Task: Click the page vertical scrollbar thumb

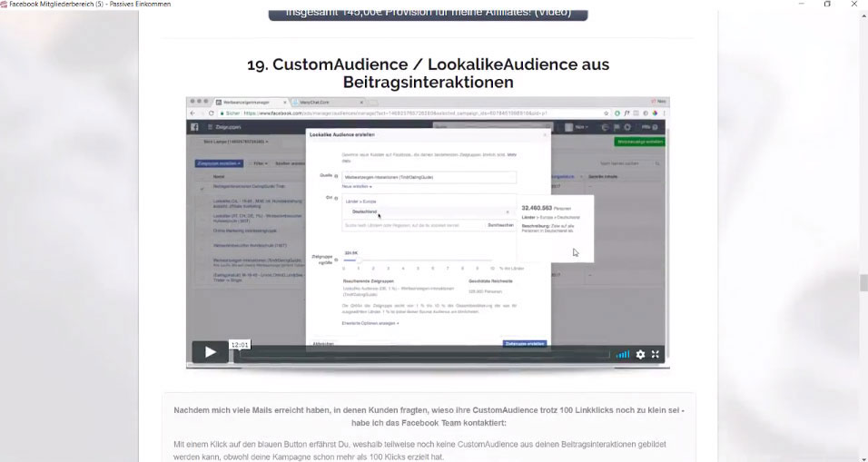Action: click(863, 282)
